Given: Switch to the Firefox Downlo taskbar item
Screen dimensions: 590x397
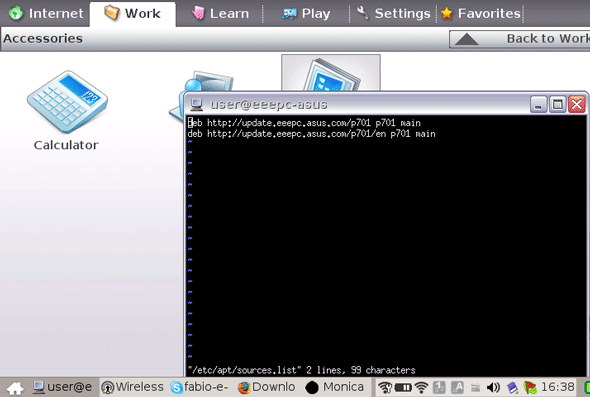Looking at the screenshot, I should point(266,387).
